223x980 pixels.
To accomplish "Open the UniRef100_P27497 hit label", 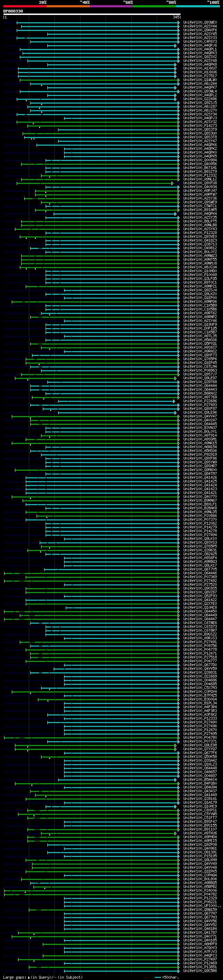I will coord(200,959).
